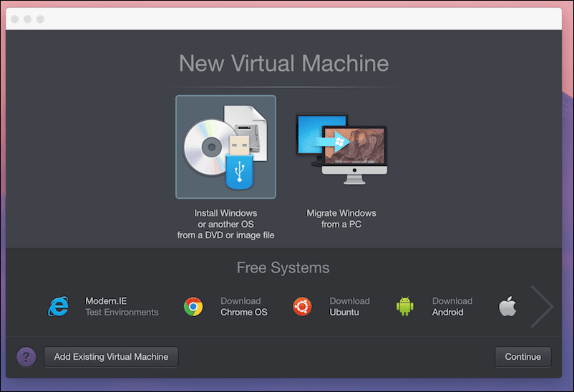Click the Apple logo icon

507,306
